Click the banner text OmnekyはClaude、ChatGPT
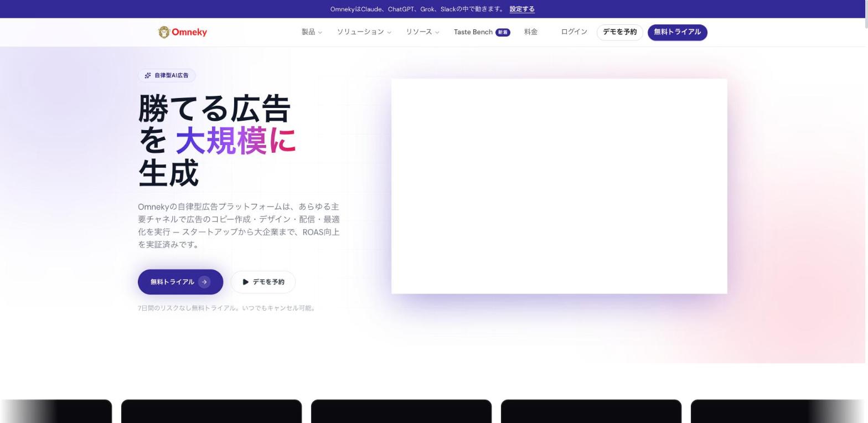 tap(417, 9)
